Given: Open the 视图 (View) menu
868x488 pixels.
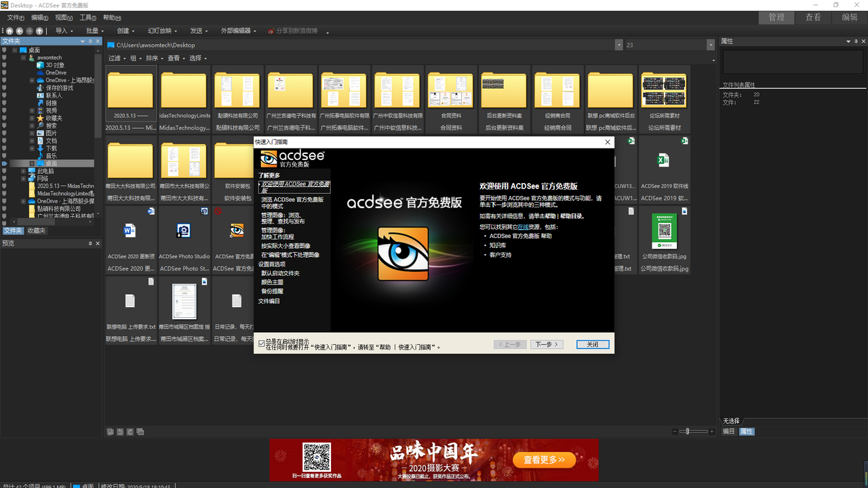Looking at the screenshot, I should tap(64, 18).
